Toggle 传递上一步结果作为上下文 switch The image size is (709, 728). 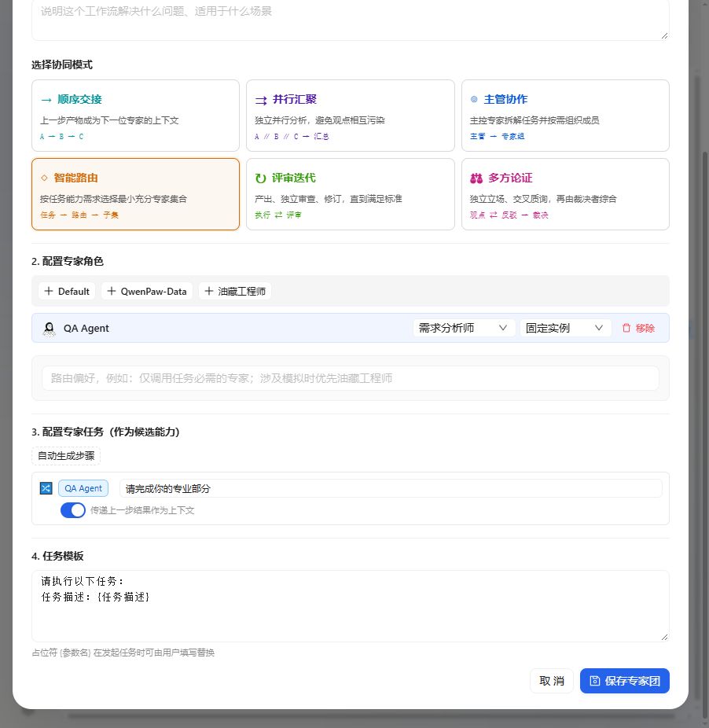pyautogui.click(x=73, y=510)
